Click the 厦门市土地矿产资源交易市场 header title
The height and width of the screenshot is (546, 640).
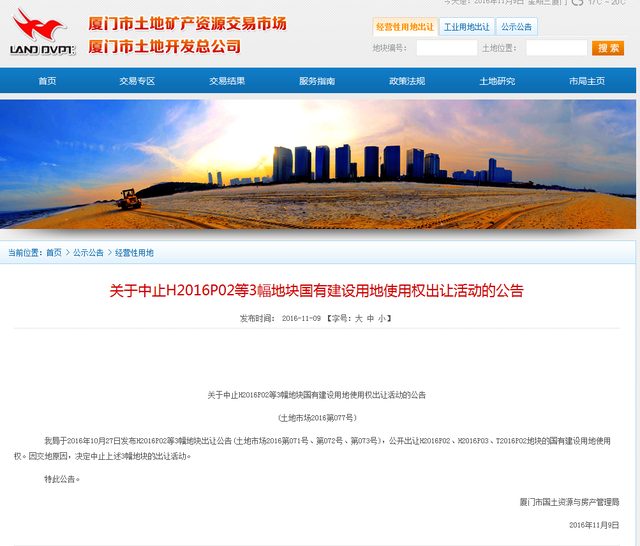187,24
